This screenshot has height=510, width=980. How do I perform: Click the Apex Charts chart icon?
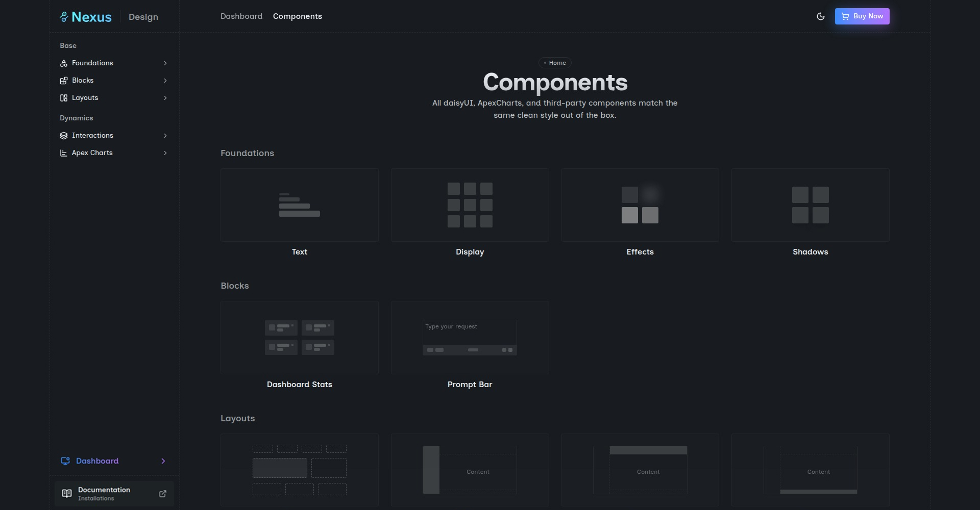tap(64, 153)
